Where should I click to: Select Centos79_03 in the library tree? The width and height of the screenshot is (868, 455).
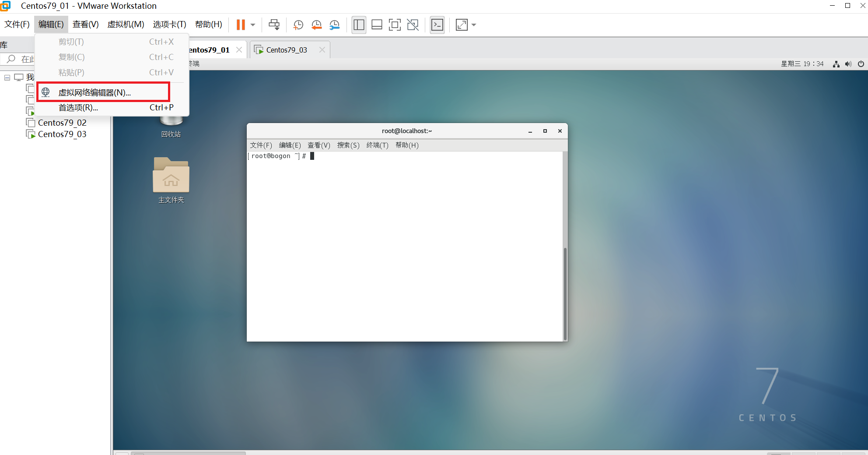point(62,134)
